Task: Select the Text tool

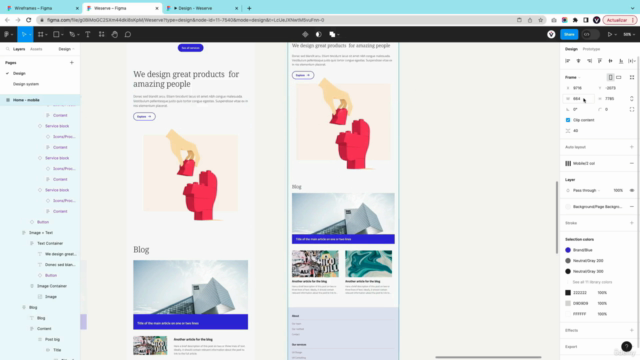Action: click(x=87, y=34)
